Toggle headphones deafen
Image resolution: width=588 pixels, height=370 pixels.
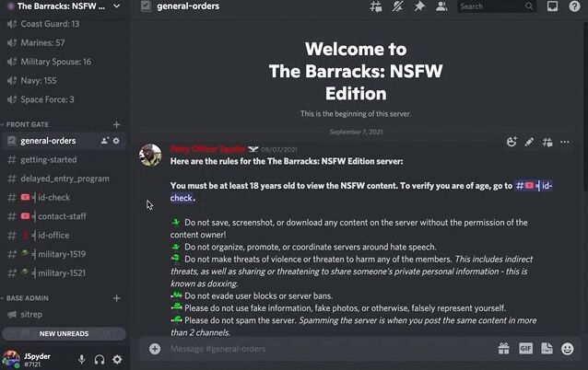(x=100, y=360)
